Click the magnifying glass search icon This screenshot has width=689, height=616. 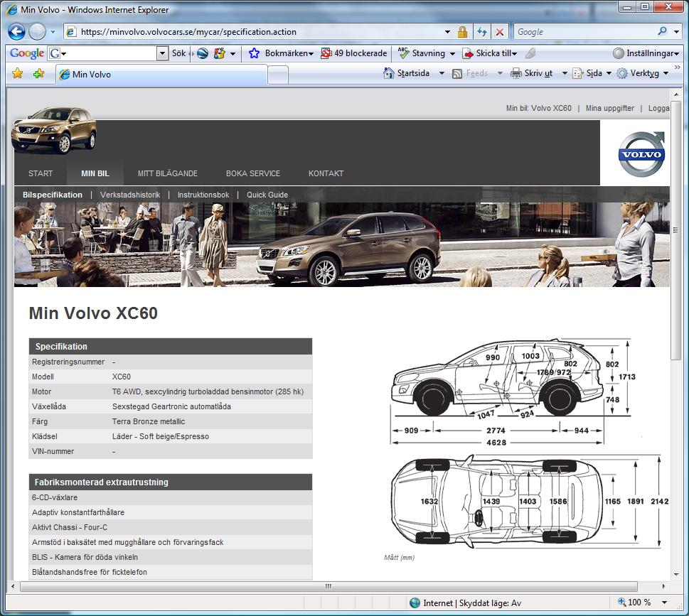click(662, 31)
